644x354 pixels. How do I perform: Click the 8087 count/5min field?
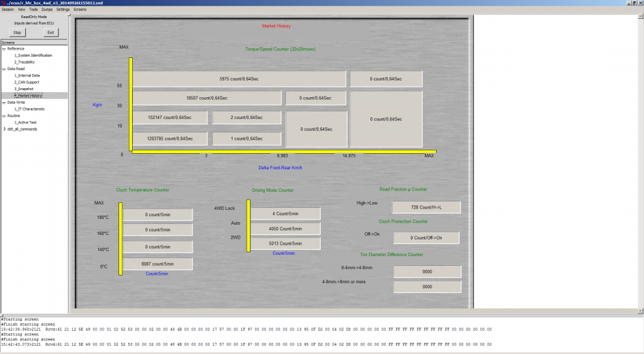tap(158, 264)
